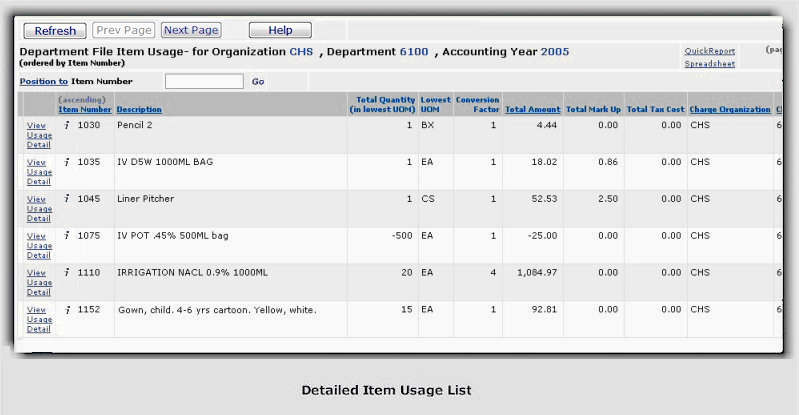Click the Position to link

44,81
